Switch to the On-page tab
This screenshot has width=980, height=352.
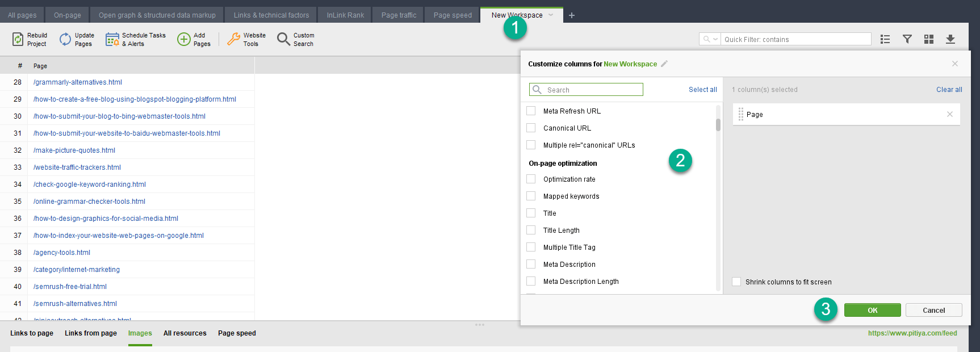68,15
